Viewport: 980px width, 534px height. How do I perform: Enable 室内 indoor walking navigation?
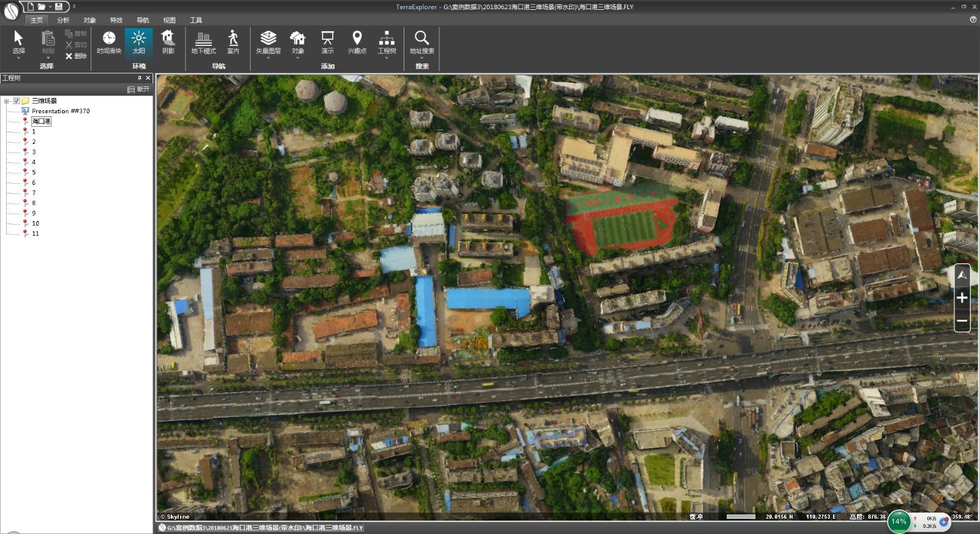233,43
